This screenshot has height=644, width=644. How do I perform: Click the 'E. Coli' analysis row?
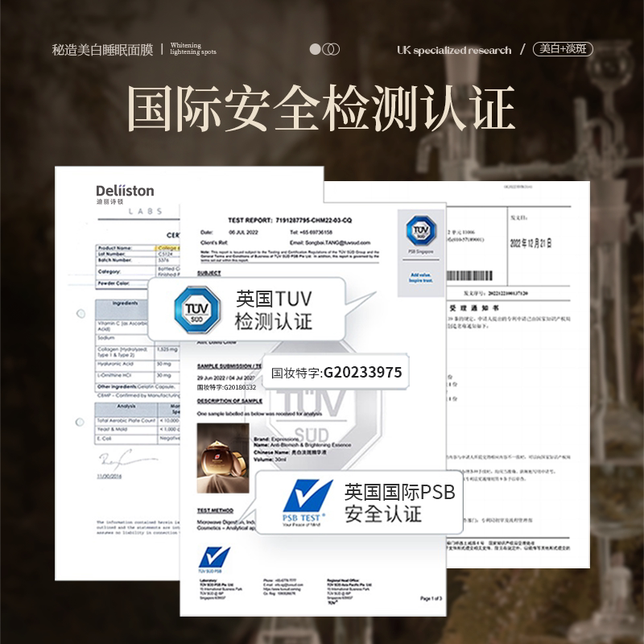tap(138, 439)
